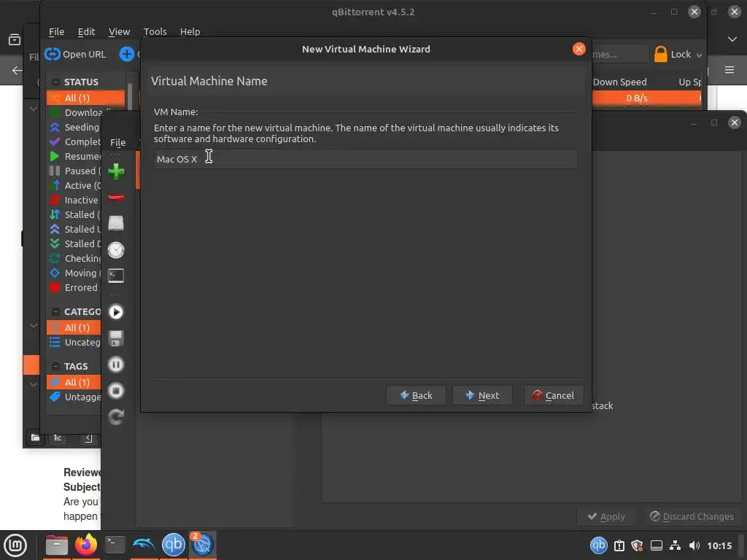The width and height of the screenshot is (747, 560).
Task: Open the File menu of the VM manager window
Action: point(117,142)
